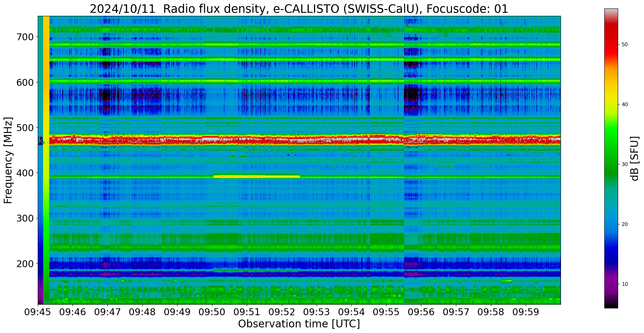Click the 09:47 time tick label
This screenshot has height=333, width=644.
pyautogui.click(x=108, y=312)
